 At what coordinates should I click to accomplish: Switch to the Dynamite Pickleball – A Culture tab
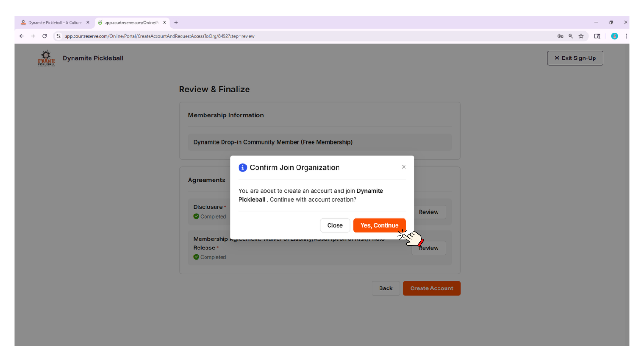coord(52,23)
